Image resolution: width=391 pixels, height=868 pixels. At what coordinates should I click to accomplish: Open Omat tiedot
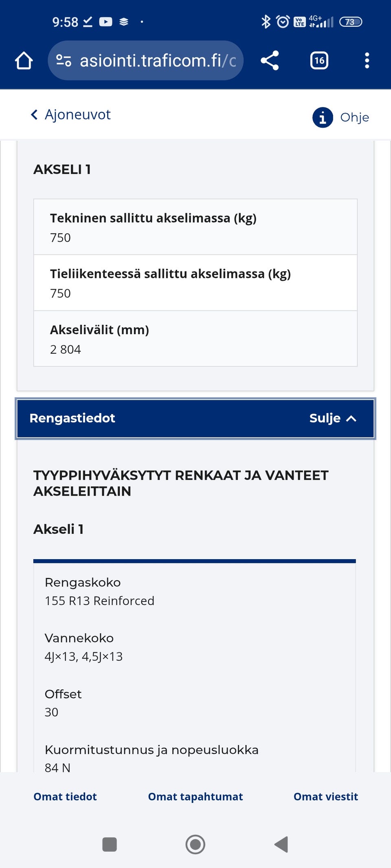pos(65,796)
